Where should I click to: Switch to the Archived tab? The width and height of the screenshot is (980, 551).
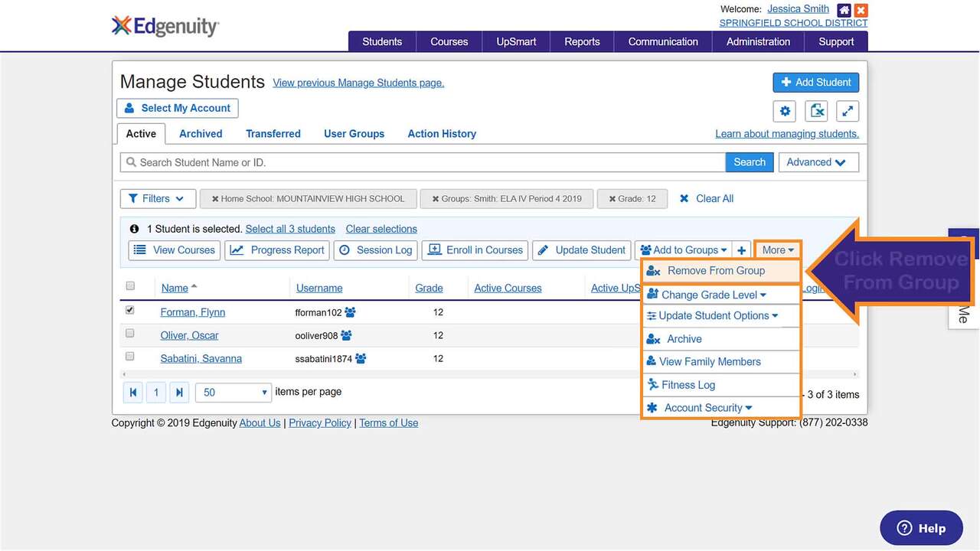pos(201,134)
